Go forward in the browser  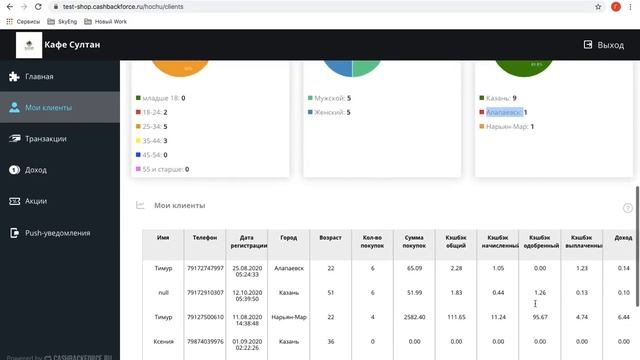click(x=24, y=7)
